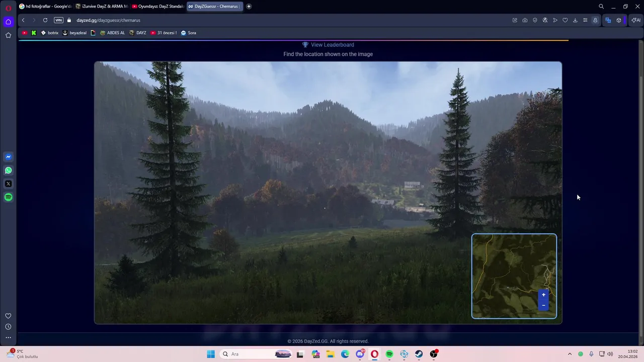The image size is (644, 362).
Task: Open the edit/note icon in address bar
Action: (515, 20)
